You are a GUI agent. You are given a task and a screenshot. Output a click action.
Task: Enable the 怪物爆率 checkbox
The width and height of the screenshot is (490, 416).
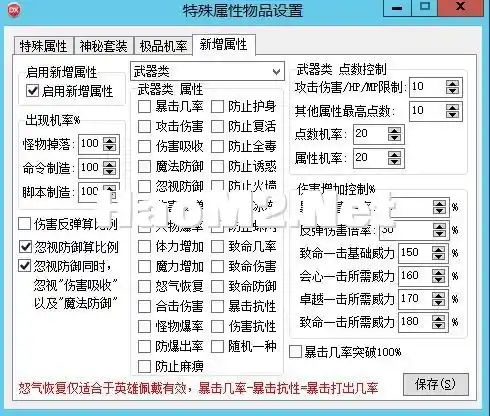point(144,327)
